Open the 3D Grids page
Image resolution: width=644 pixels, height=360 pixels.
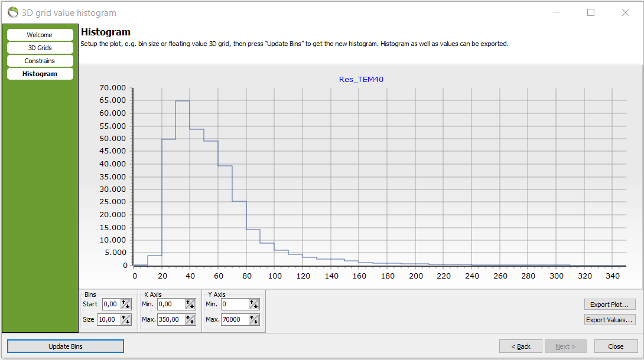pos(40,47)
